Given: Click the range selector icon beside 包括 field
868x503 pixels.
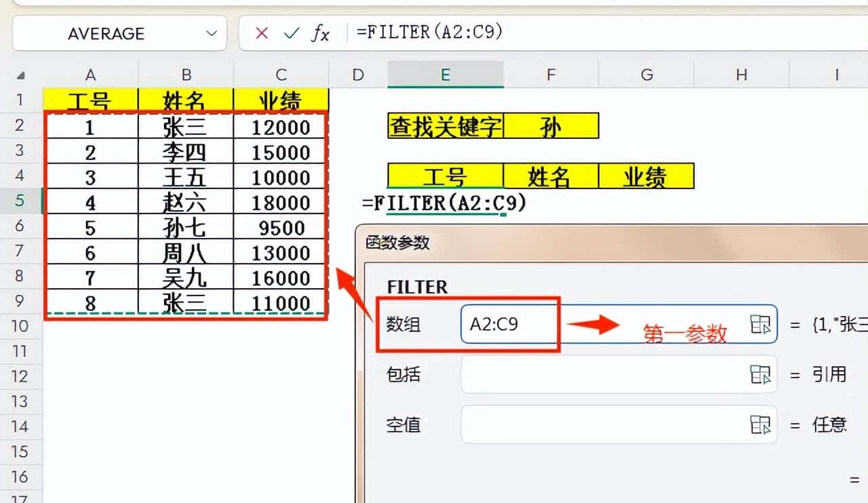Looking at the screenshot, I should click(x=762, y=374).
